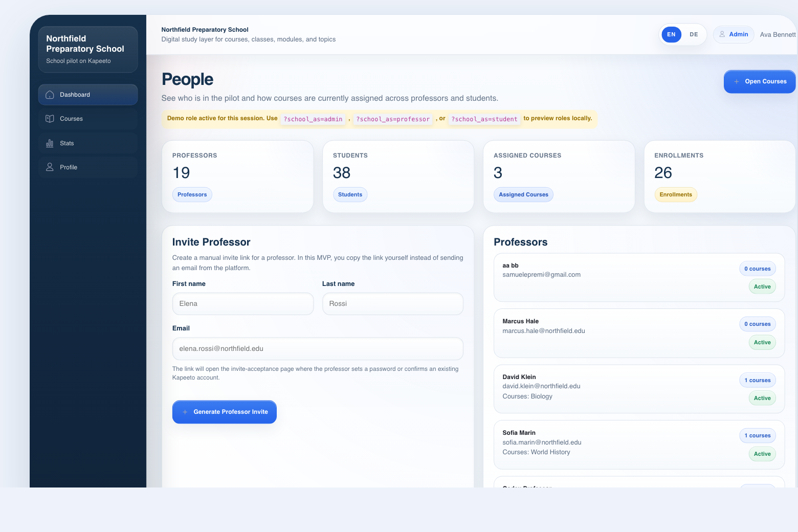Focus the First name input field
This screenshot has height=532, width=798.
pyautogui.click(x=243, y=304)
